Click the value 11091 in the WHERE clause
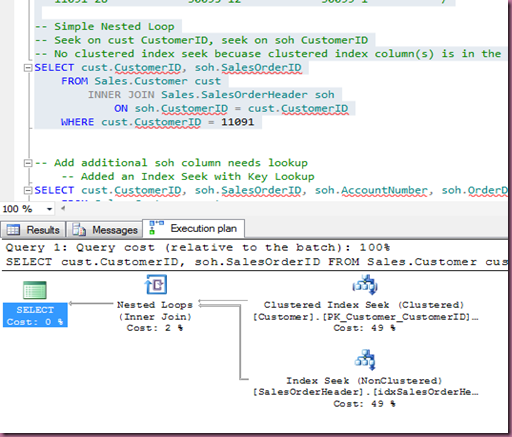The width and height of the screenshot is (512, 437). (238, 122)
